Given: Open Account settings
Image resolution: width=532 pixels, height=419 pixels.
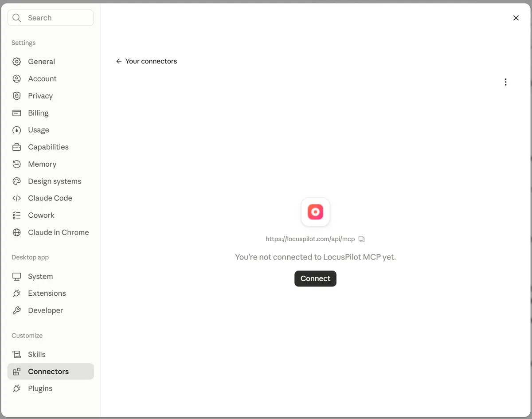Looking at the screenshot, I should click(51, 79).
